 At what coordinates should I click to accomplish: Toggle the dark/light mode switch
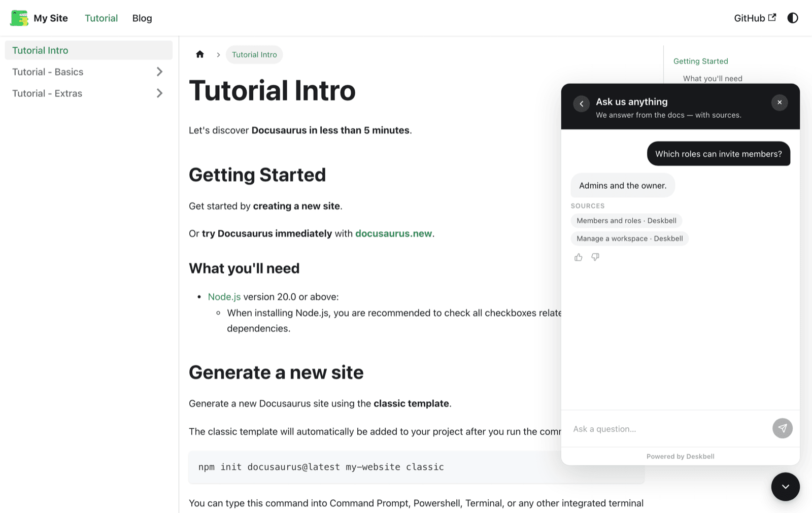[x=793, y=18]
